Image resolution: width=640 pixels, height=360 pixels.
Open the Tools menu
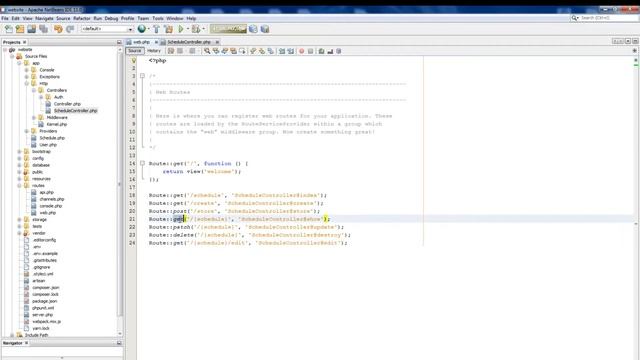point(158,18)
